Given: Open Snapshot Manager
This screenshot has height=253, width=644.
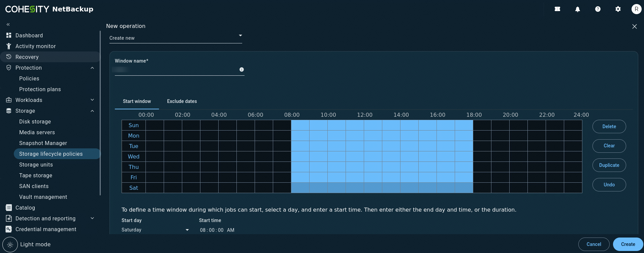Looking at the screenshot, I should pos(43,143).
